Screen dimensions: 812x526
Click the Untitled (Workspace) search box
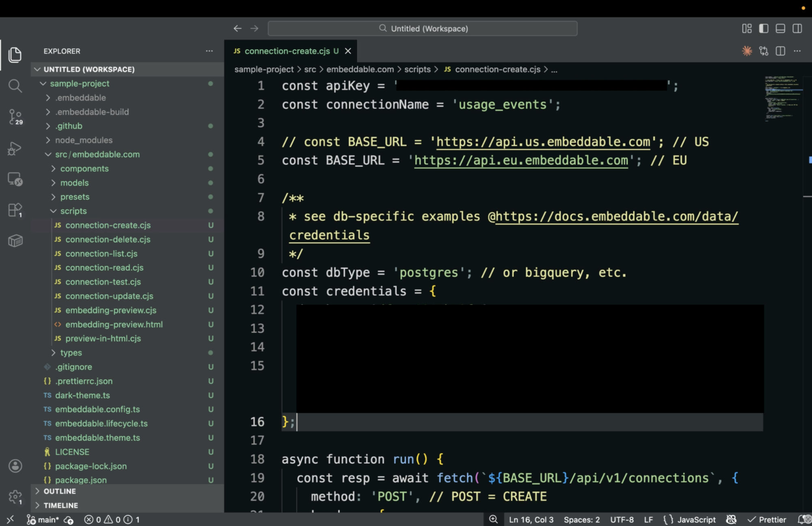[423, 28]
